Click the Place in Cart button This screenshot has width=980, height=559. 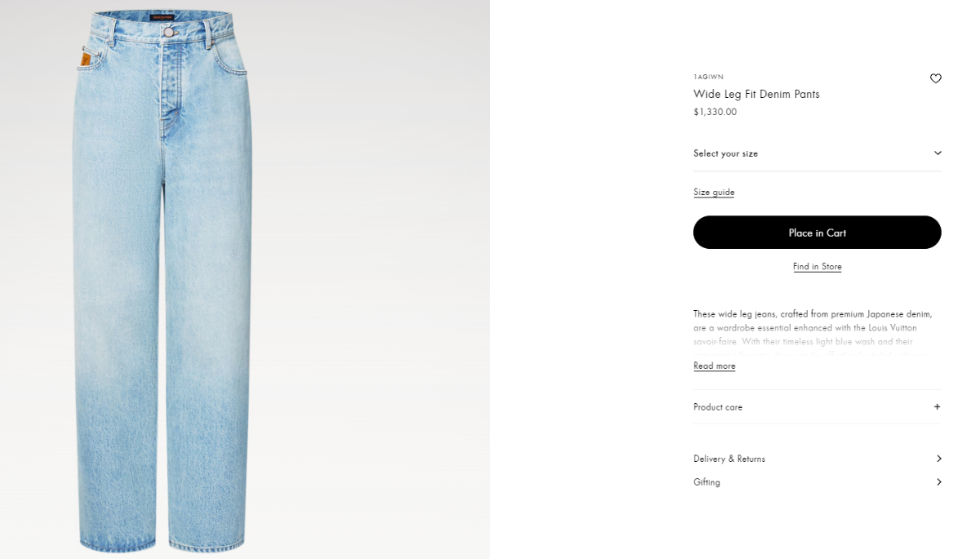point(817,233)
